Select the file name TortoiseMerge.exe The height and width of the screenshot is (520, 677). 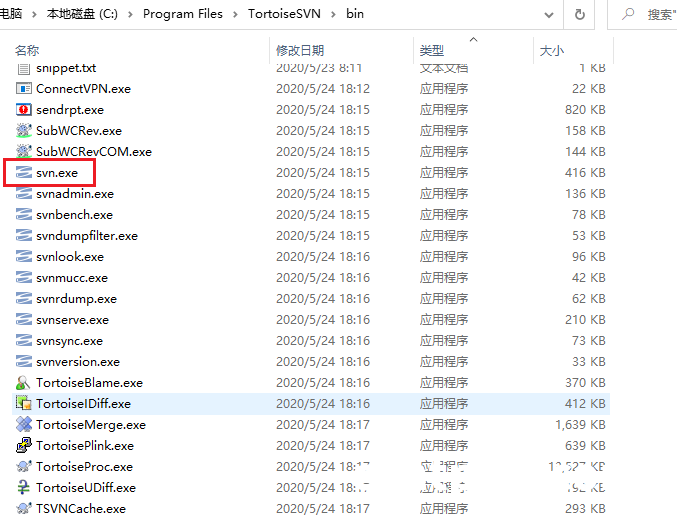tap(91, 425)
